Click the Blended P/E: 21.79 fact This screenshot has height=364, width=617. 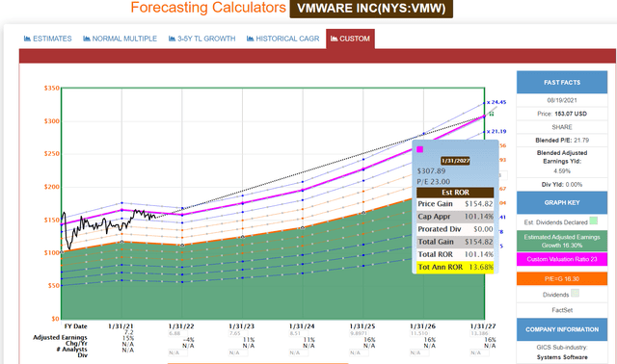pyautogui.click(x=562, y=140)
